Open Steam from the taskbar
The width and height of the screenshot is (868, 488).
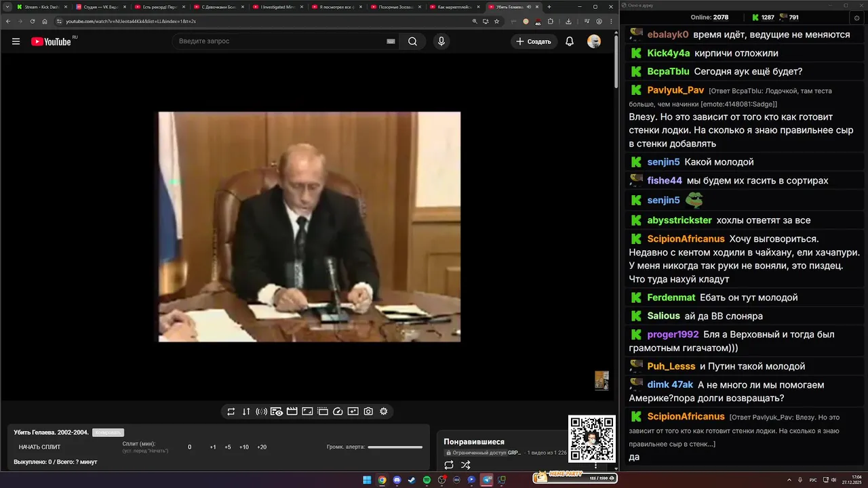click(412, 480)
